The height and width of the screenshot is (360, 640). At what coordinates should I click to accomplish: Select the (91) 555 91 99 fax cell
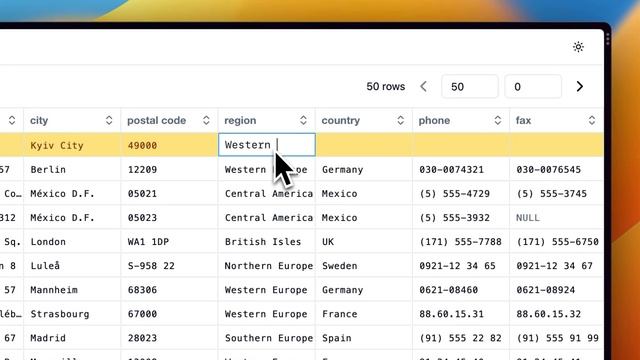557,338
